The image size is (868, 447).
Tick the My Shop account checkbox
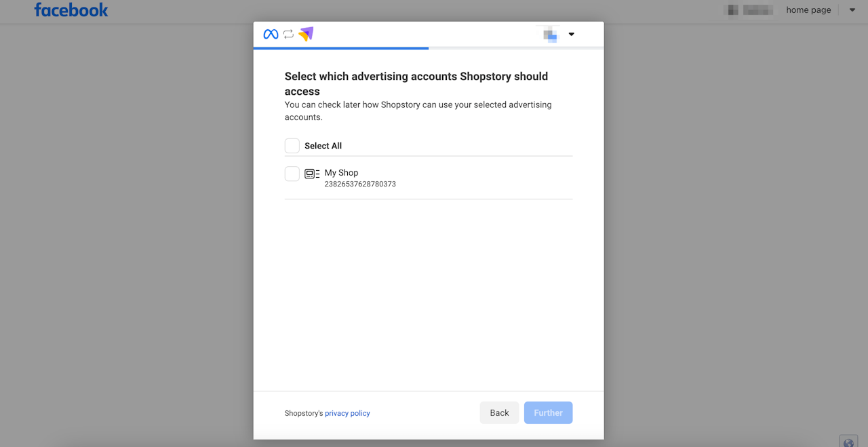[292, 174]
